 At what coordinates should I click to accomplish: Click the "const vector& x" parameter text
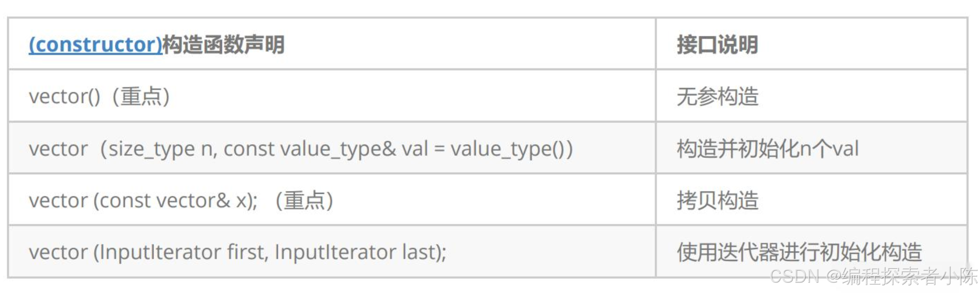(x=176, y=201)
